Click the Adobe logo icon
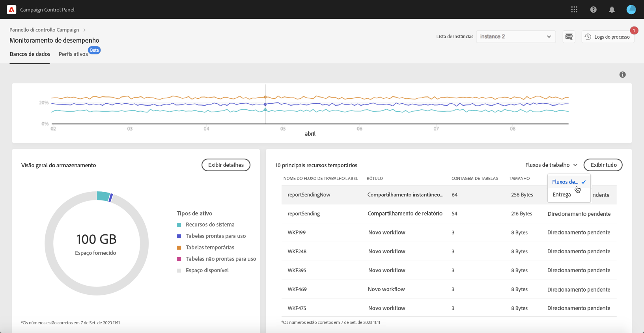The height and width of the screenshot is (333, 644). tap(11, 9)
